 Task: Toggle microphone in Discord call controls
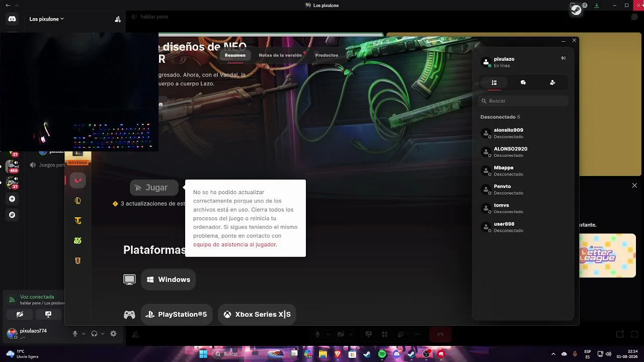(x=317, y=334)
